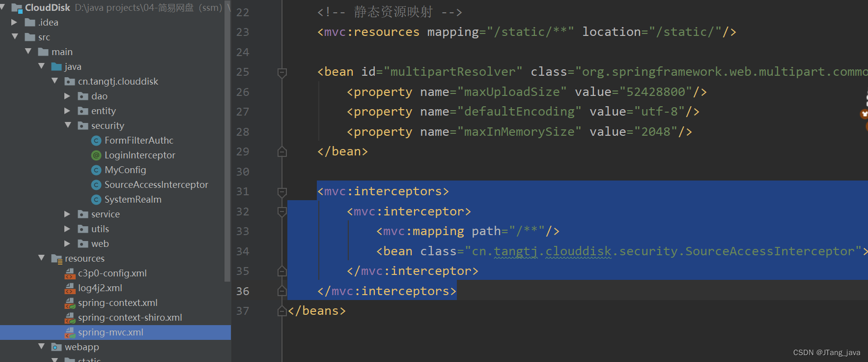The image size is (868, 362).
Task: Click the SourceAccessInterceptor class icon
Action: [x=96, y=185]
